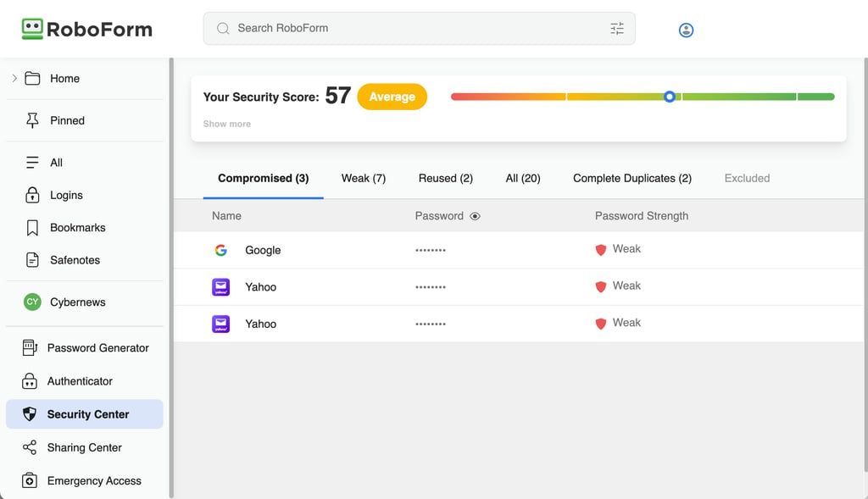
Task: Open Bookmarks label in sidebar
Action: (77, 228)
